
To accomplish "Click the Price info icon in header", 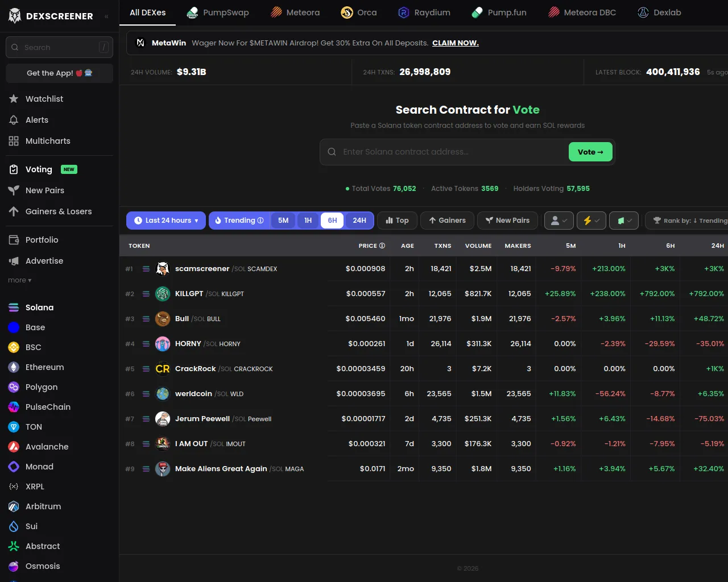I will (382, 246).
